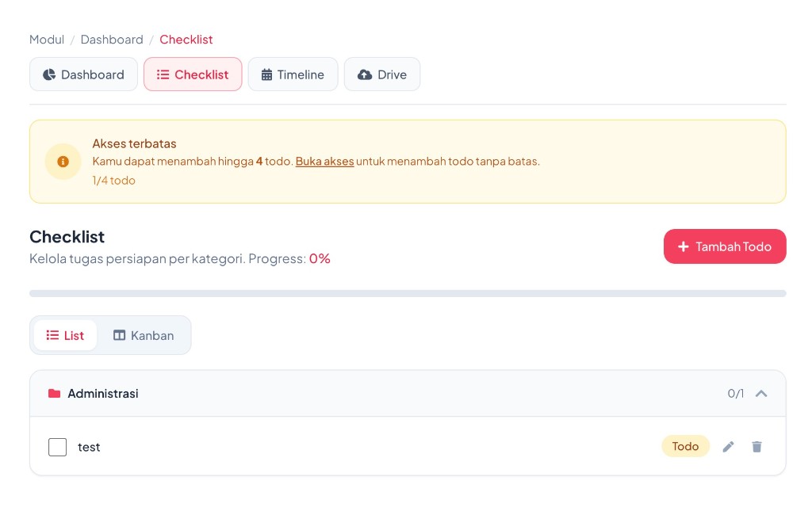This screenshot has width=812, height=511.
Task: Switch to Kanban view
Action: (144, 335)
